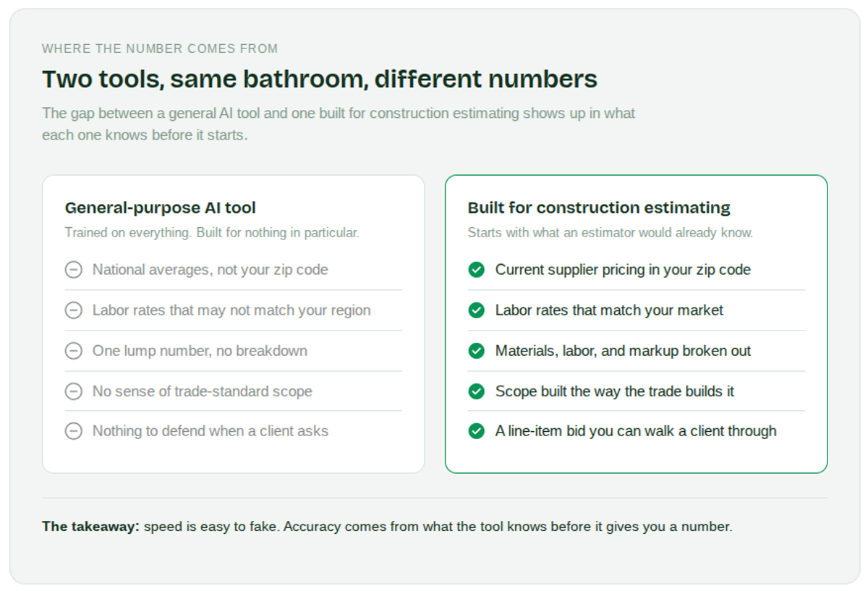This screenshot has width=868, height=591.
Task: Click The takeaway bold text
Action: coord(90,527)
